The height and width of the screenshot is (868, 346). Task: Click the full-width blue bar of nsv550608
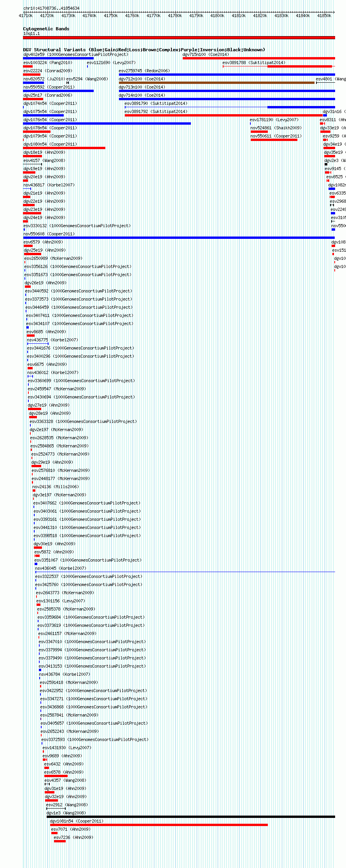[x=179, y=238]
